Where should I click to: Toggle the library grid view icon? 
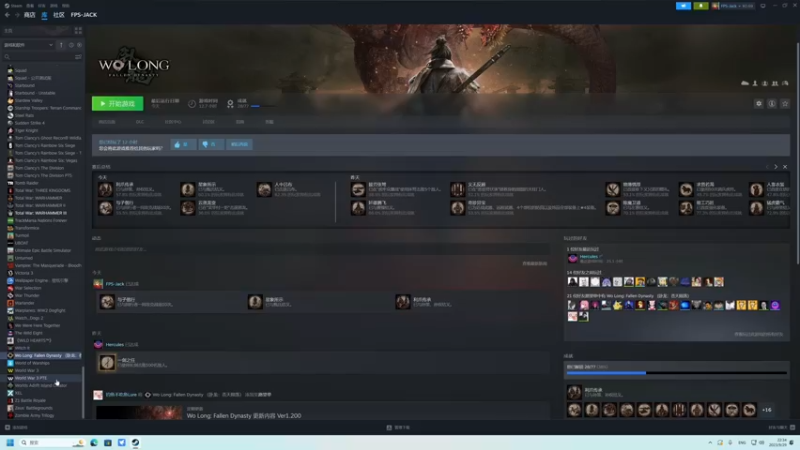point(78,31)
